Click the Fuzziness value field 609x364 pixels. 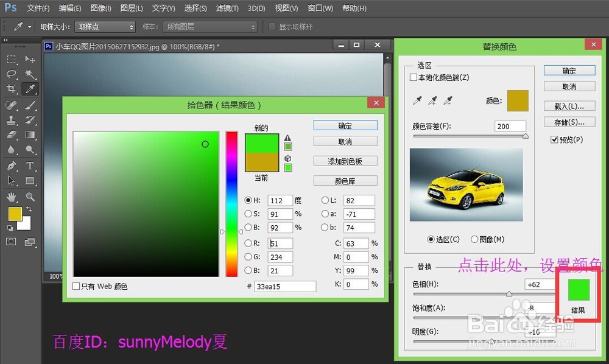pos(510,126)
